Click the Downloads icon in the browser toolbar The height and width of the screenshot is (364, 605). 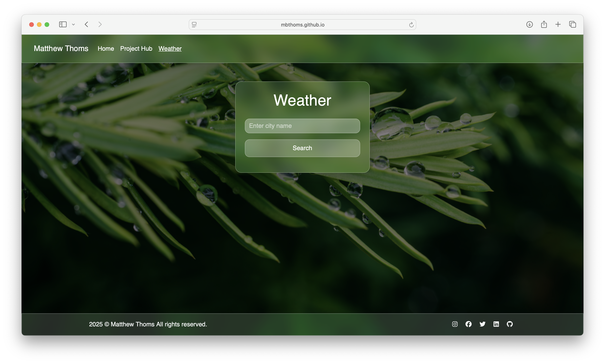[530, 24]
